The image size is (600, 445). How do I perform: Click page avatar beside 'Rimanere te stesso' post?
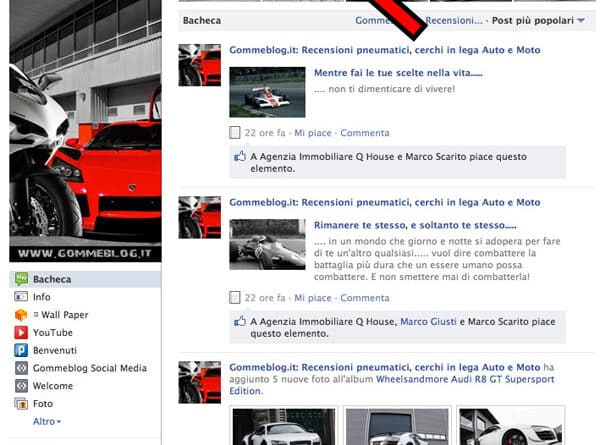click(x=199, y=217)
